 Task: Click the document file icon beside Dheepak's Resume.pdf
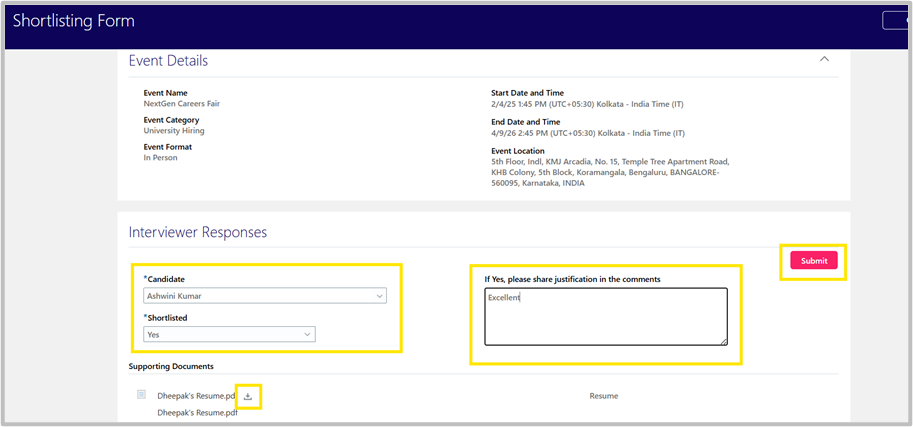[x=141, y=394]
